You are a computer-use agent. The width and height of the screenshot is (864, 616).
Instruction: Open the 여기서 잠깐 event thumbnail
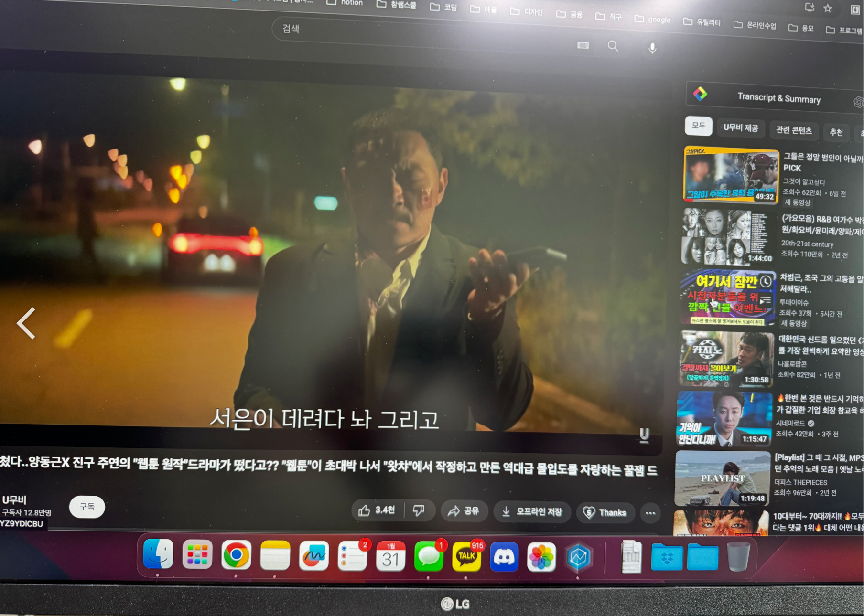(x=728, y=297)
